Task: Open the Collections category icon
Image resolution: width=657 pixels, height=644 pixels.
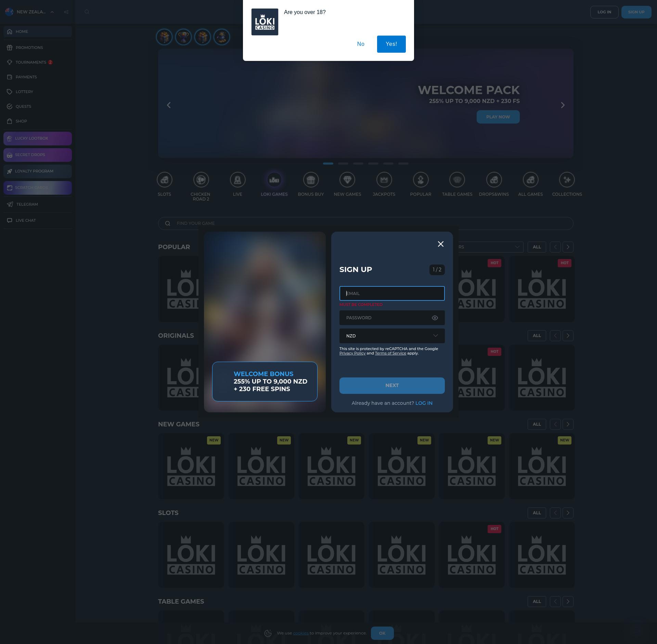Action: click(x=567, y=180)
